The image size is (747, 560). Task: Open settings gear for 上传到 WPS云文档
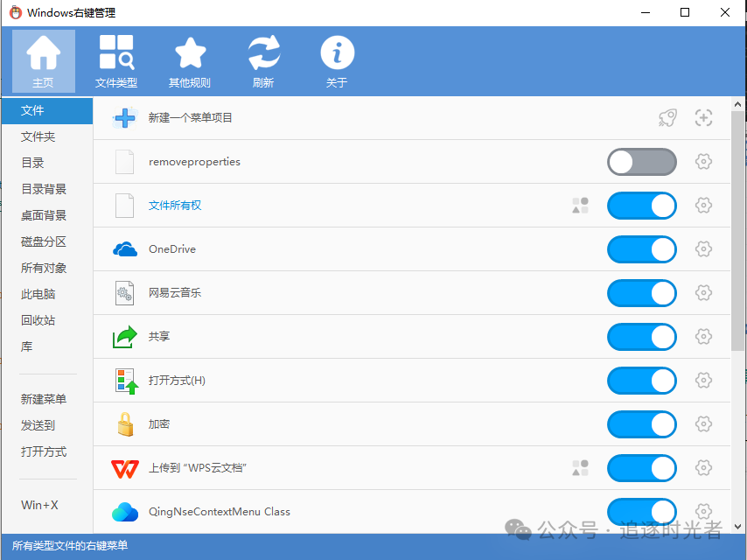click(703, 467)
